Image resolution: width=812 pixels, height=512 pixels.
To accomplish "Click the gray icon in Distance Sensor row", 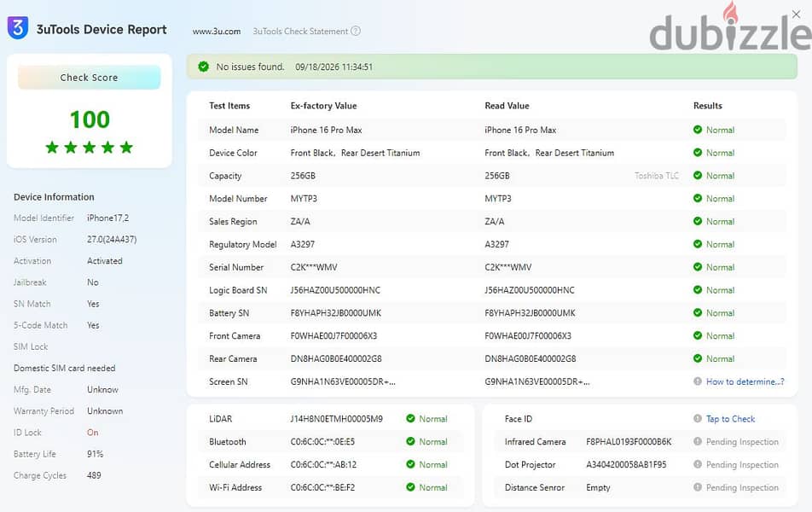I will 698,486.
